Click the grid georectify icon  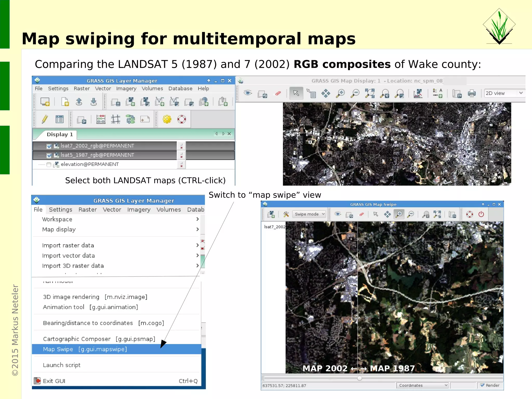pos(116,119)
